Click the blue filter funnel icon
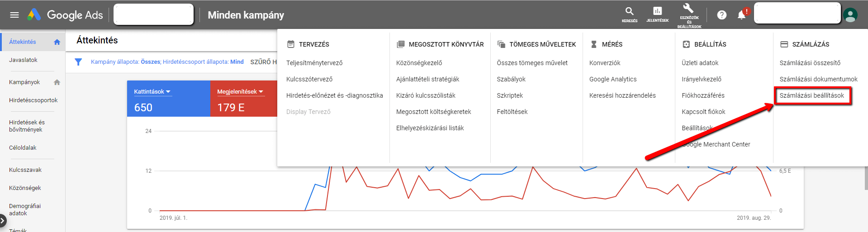The height and width of the screenshot is (232, 868). click(78, 62)
